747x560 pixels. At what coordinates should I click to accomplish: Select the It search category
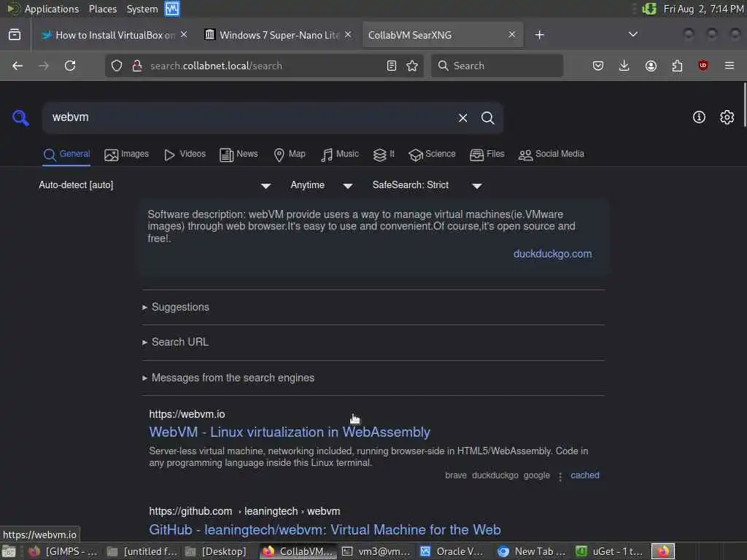click(x=384, y=155)
